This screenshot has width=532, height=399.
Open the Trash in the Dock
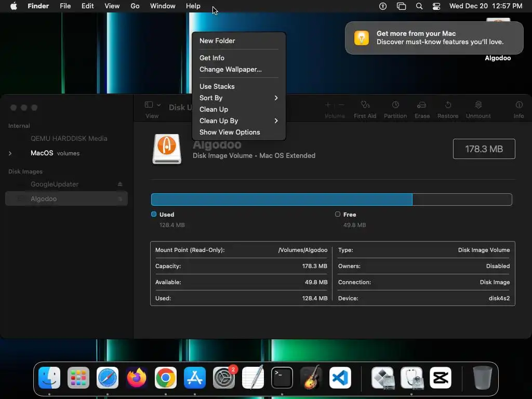tap(483, 378)
